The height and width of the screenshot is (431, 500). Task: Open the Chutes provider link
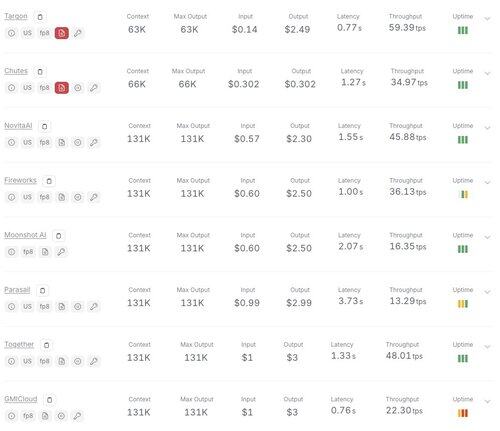click(x=16, y=71)
